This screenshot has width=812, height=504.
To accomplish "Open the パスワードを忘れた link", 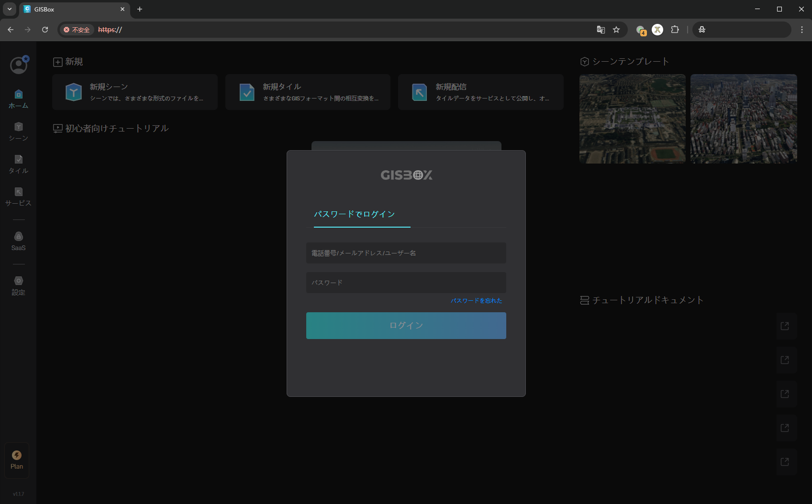I will click(476, 301).
